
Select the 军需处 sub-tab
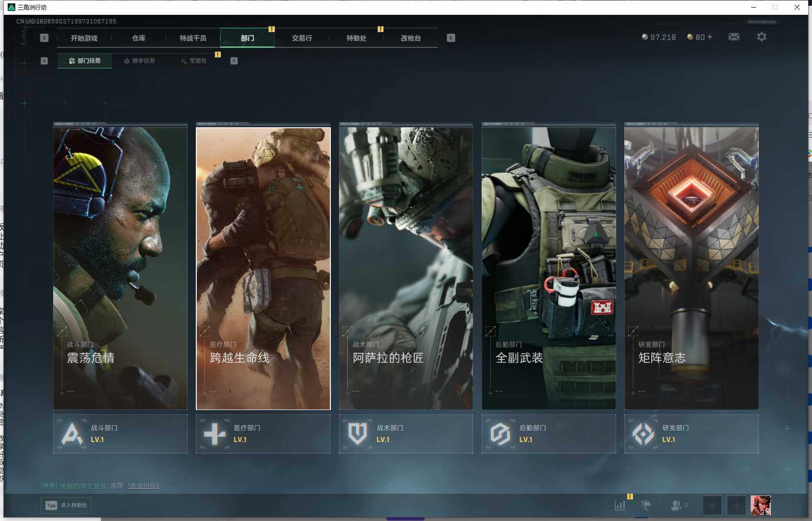pos(194,61)
